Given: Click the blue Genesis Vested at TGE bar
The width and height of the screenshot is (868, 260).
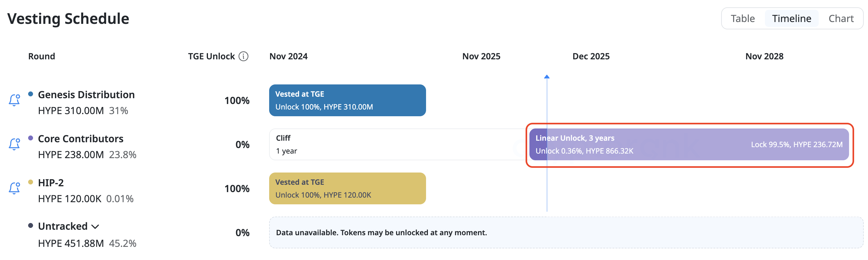Looking at the screenshot, I should pyautogui.click(x=347, y=100).
